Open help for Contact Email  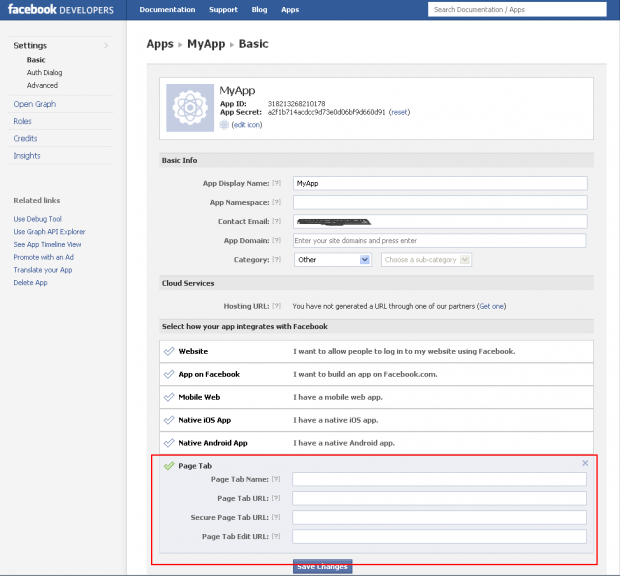276,221
